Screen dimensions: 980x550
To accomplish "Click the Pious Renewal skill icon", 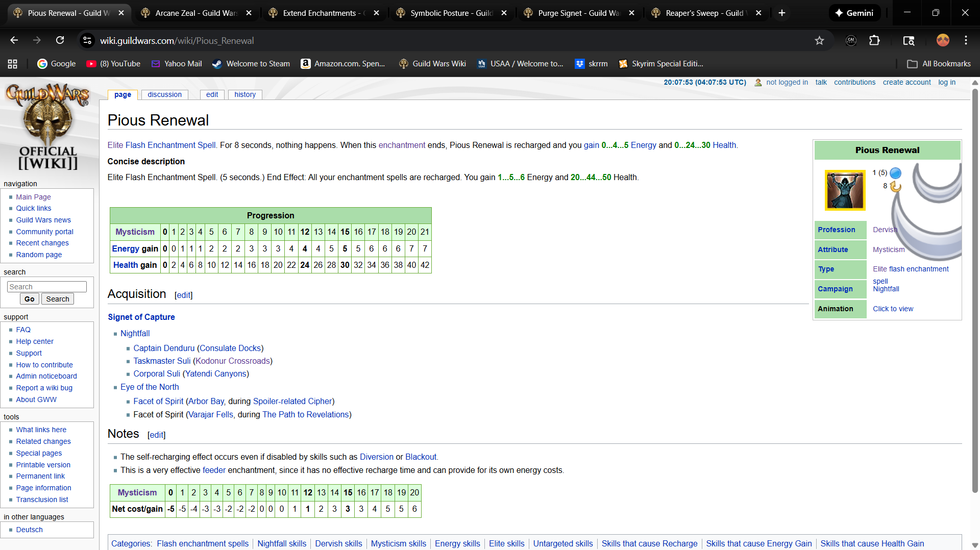I will click(845, 190).
